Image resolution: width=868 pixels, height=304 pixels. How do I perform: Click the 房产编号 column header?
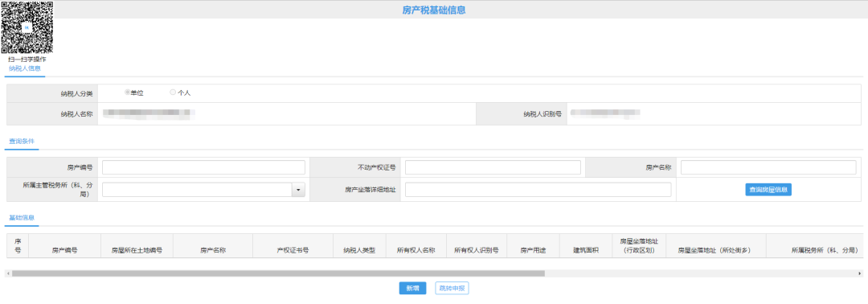65,250
